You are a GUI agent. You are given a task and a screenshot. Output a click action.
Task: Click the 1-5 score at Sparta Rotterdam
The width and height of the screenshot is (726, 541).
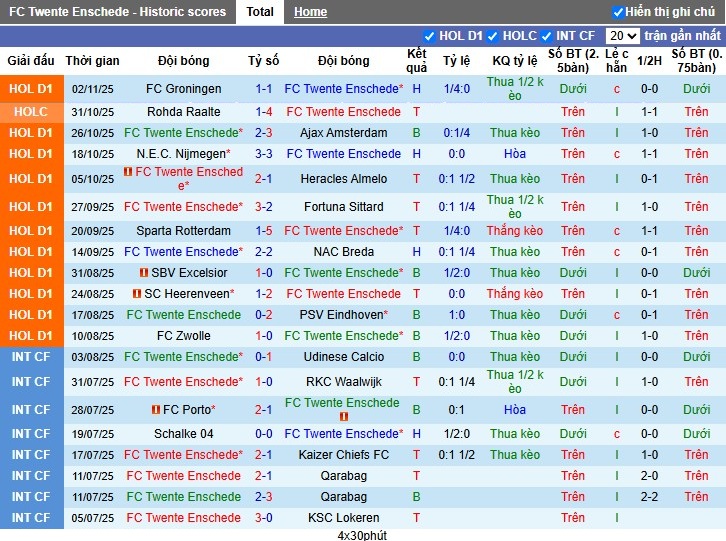[263, 231]
